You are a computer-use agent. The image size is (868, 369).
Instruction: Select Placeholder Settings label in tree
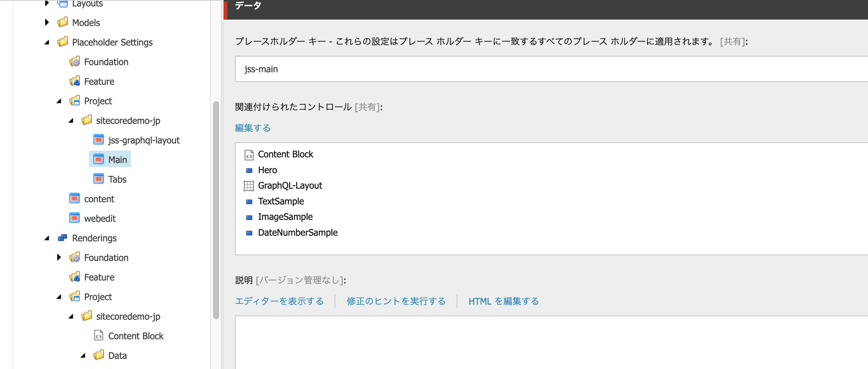pos(112,42)
